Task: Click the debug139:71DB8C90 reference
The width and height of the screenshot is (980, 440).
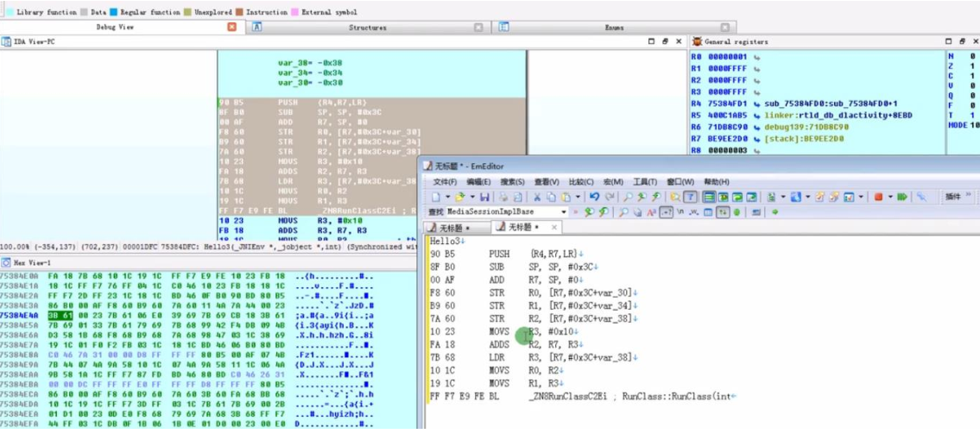Action: (806, 128)
